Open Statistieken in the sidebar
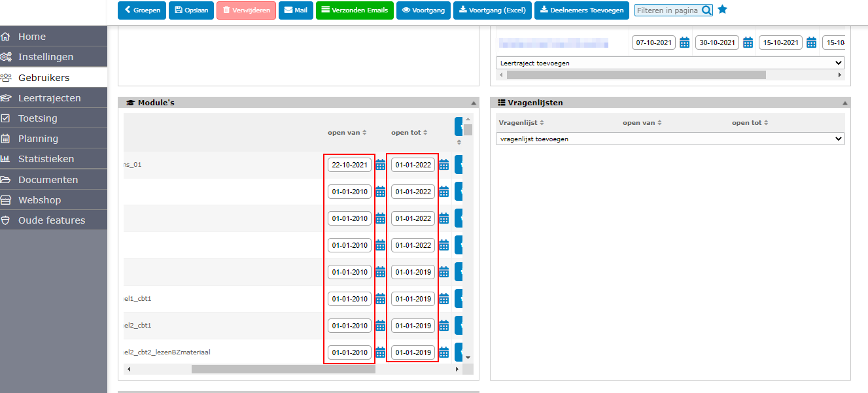The height and width of the screenshot is (393, 868). (x=46, y=159)
